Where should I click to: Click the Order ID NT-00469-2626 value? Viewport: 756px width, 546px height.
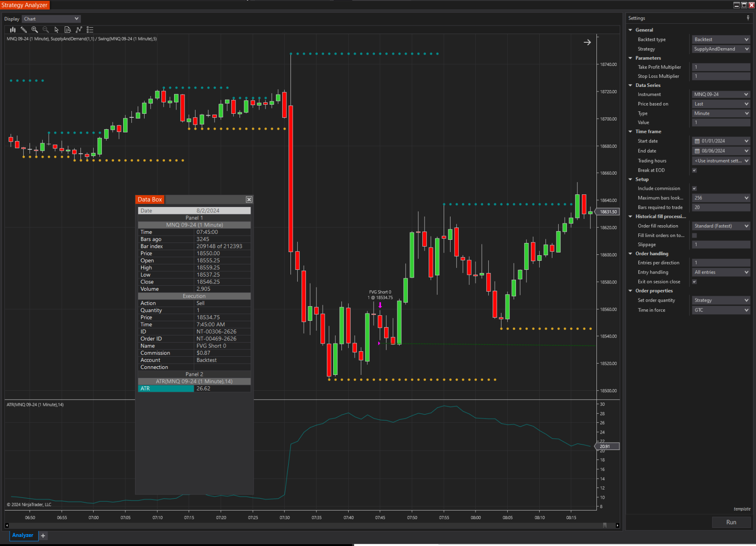tap(216, 339)
